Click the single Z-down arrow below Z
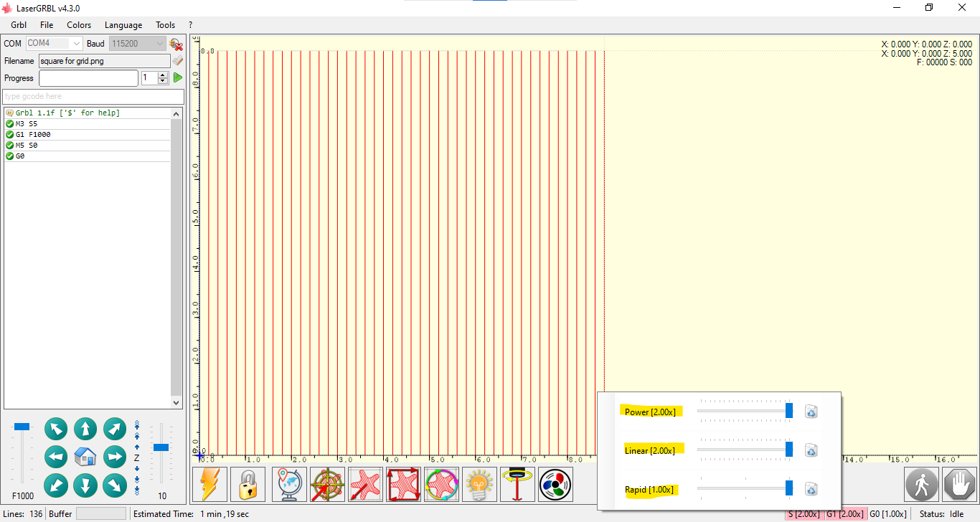 click(x=137, y=469)
